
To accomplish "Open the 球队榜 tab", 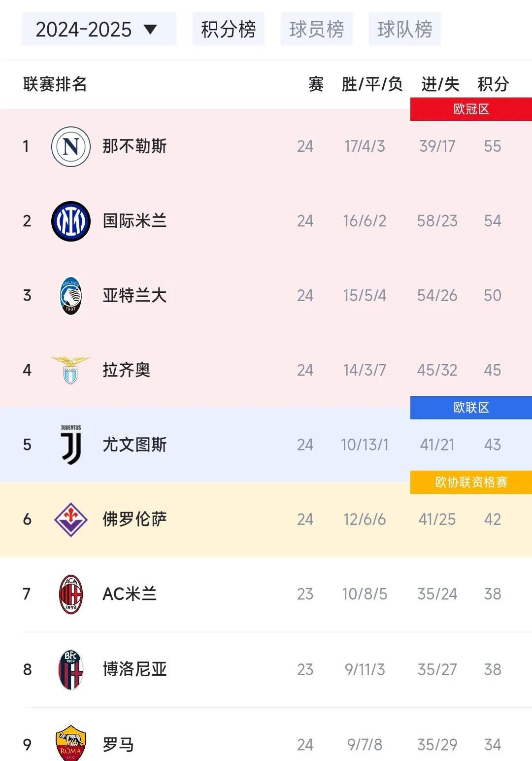I will click(x=404, y=29).
